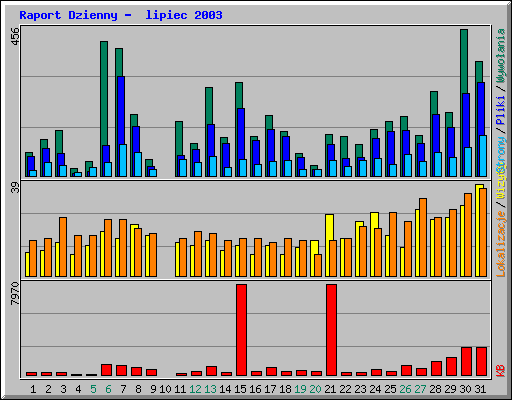Click the 'Lokalizacje' legend label
Screen dimensions: 512x400
(x=501, y=244)
